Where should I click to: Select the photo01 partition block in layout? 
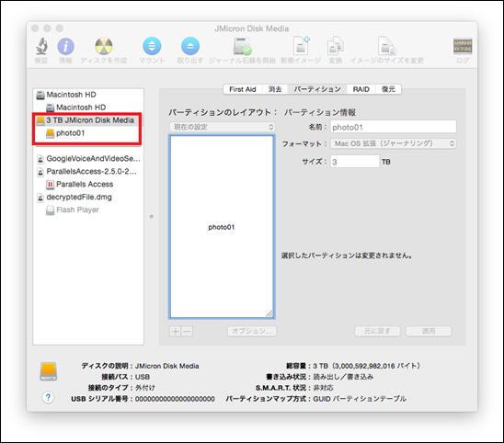tap(222, 227)
